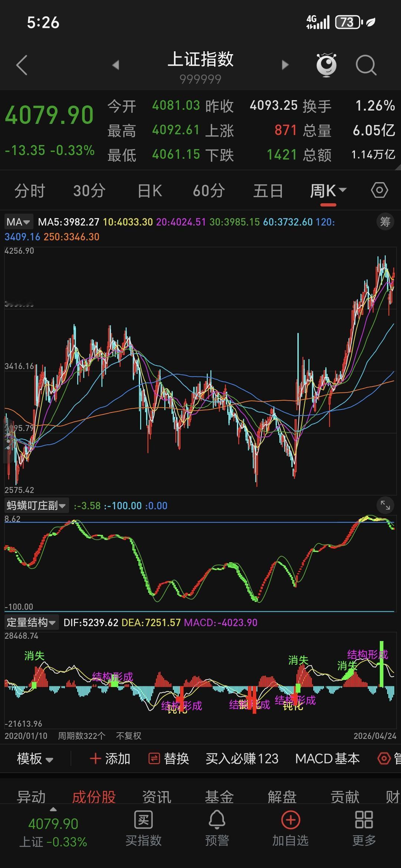Screen dimensions: 401x868
Task: Open the 贡献 contribution tab
Action: [x=345, y=797]
